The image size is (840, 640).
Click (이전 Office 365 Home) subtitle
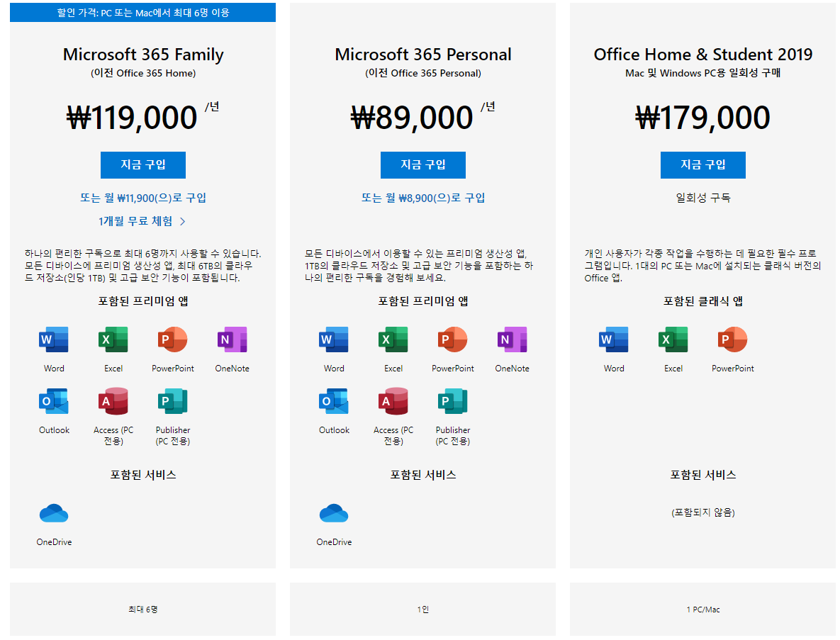(143, 73)
